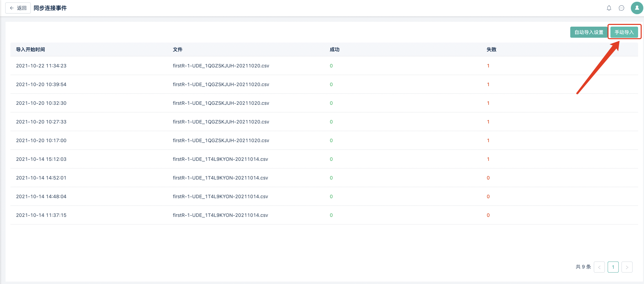Image resolution: width=644 pixels, height=284 pixels.
Task: Select the 2021-10-20 10:27:33 timestamp
Action: click(41, 122)
